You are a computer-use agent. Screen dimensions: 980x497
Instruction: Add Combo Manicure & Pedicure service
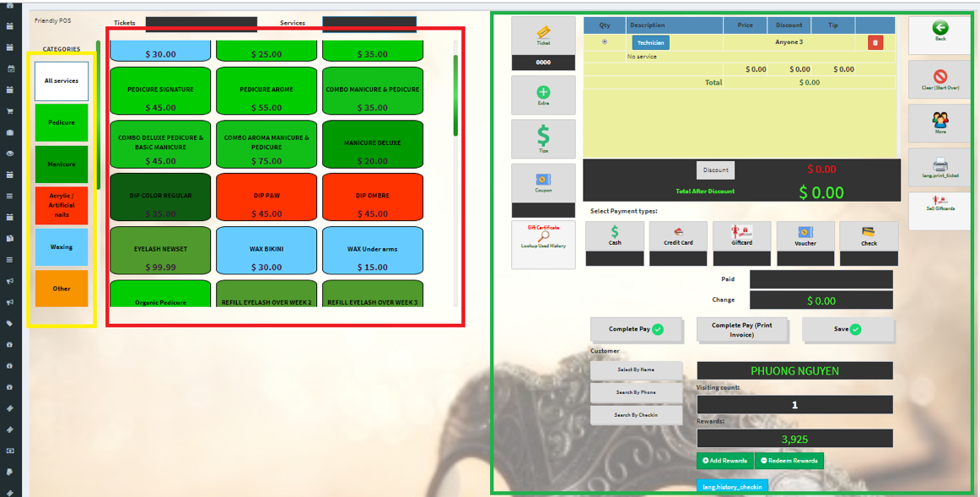373,90
